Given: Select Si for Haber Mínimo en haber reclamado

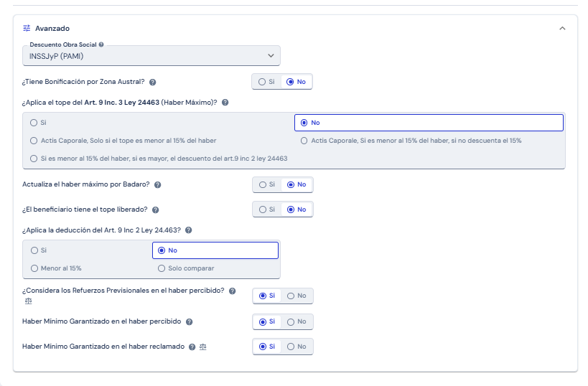Looking at the screenshot, I should pos(267,347).
